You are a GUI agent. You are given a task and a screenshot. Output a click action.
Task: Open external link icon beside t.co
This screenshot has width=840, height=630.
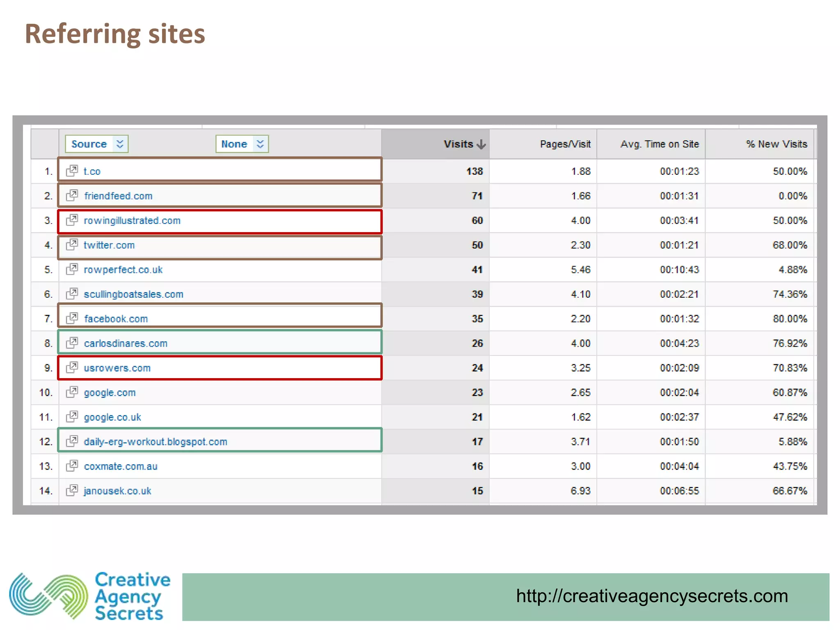[x=72, y=171]
